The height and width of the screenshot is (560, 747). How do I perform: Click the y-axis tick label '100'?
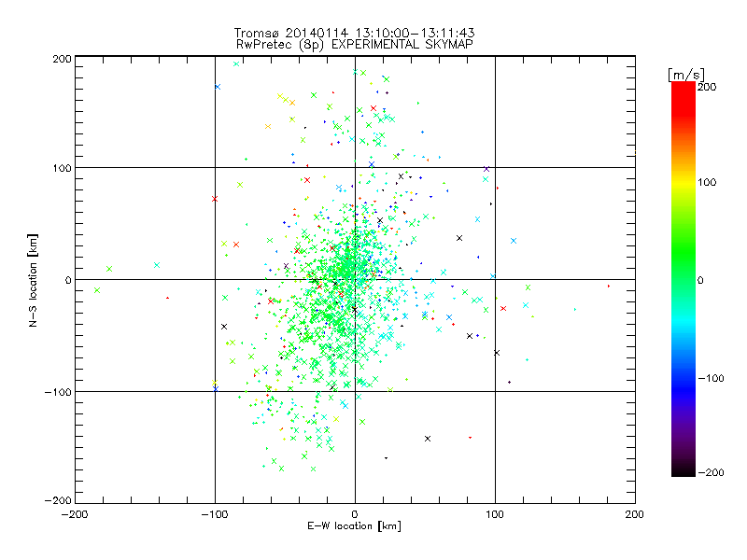(63, 168)
